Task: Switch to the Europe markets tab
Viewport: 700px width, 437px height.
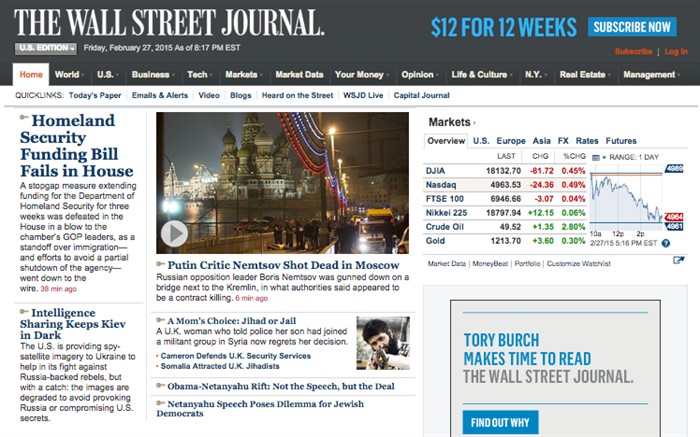Action: click(x=510, y=141)
